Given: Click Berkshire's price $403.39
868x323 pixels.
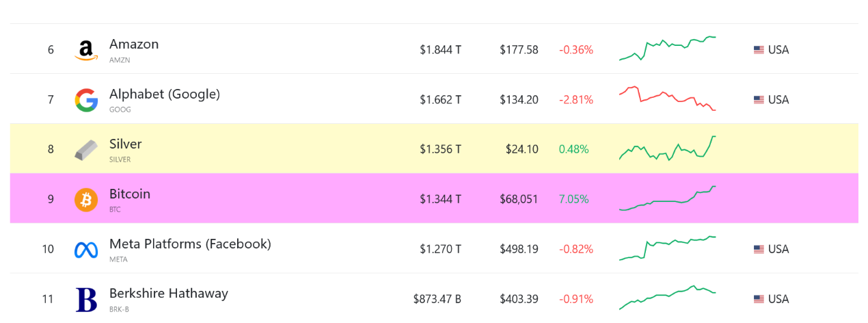Looking at the screenshot, I should [x=519, y=299].
